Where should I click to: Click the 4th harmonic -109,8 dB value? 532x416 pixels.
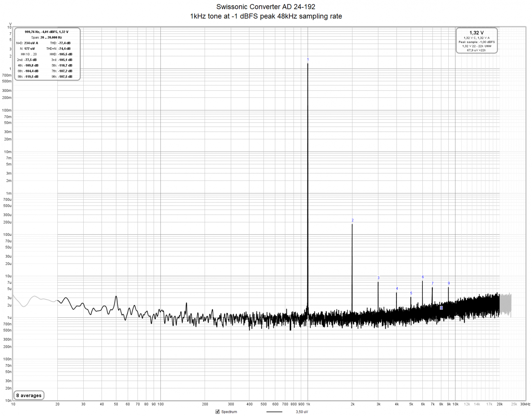pyautogui.click(x=31, y=66)
